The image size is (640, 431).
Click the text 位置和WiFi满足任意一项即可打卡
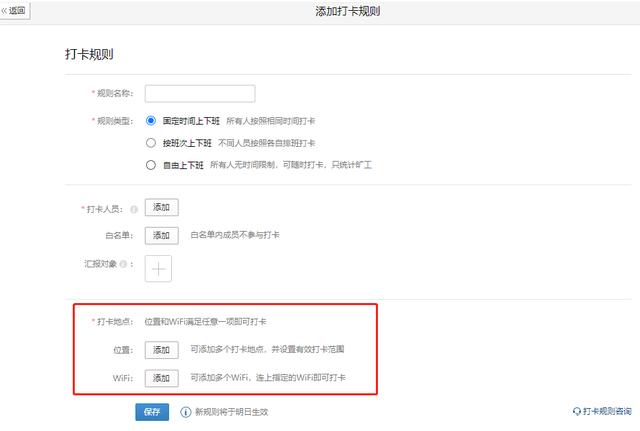click(205, 322)
